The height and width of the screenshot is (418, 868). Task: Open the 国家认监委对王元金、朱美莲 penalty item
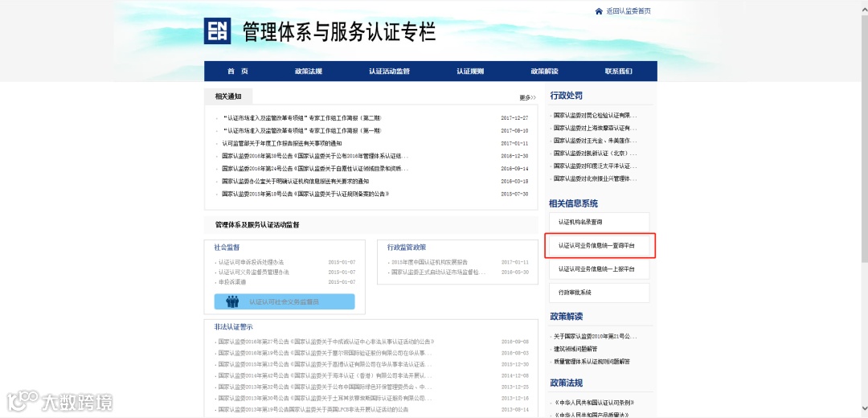coord(595,141)
